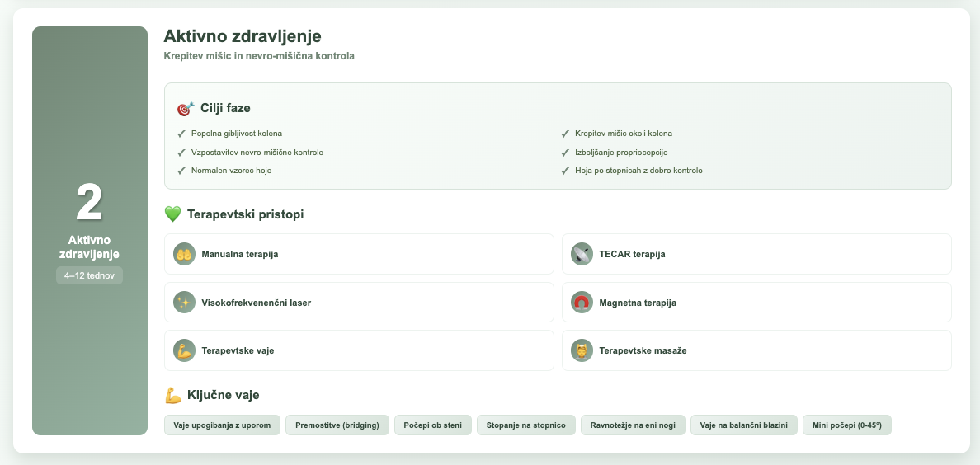Choose the Mini počepi (0-45°) chip

pyautogui.click(x=847, y=425)
